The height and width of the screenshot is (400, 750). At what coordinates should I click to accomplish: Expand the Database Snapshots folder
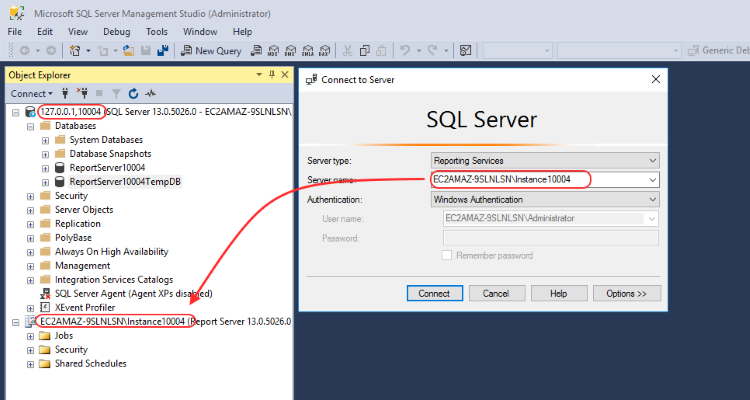pos(45,154)
